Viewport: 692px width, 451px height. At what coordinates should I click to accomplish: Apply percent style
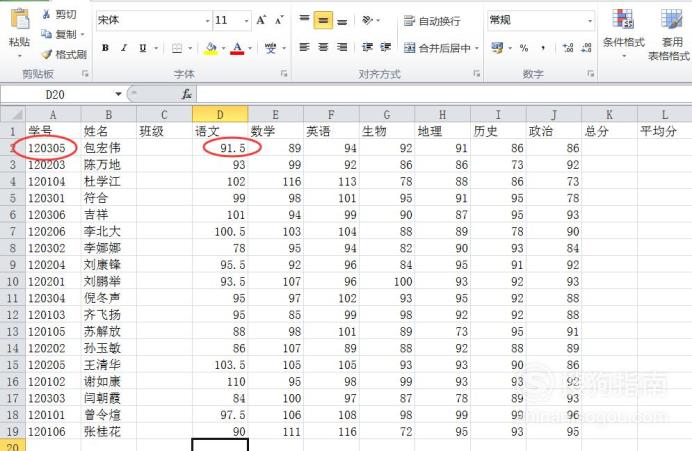tap(524, 48)
